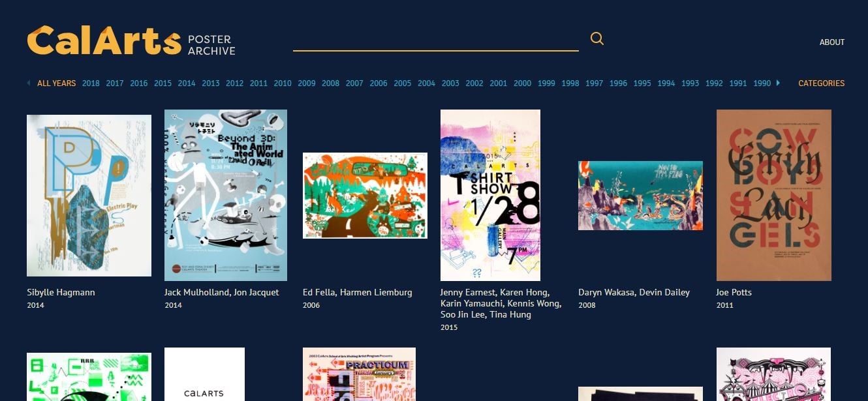Filter posters by year 2015
868x401 pixels.
pos(163,83)
